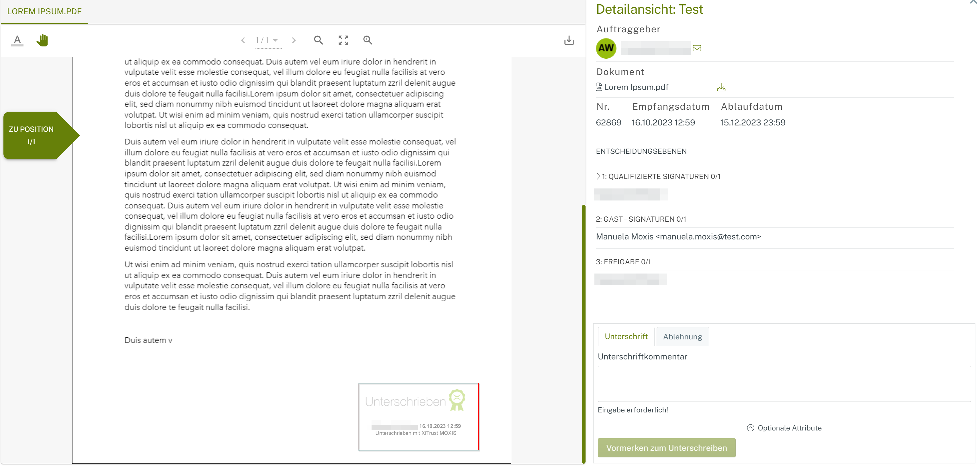The image size is (980, 470).
Task: Download document via viewer toolbar icon
Action: tap(569, 40)
